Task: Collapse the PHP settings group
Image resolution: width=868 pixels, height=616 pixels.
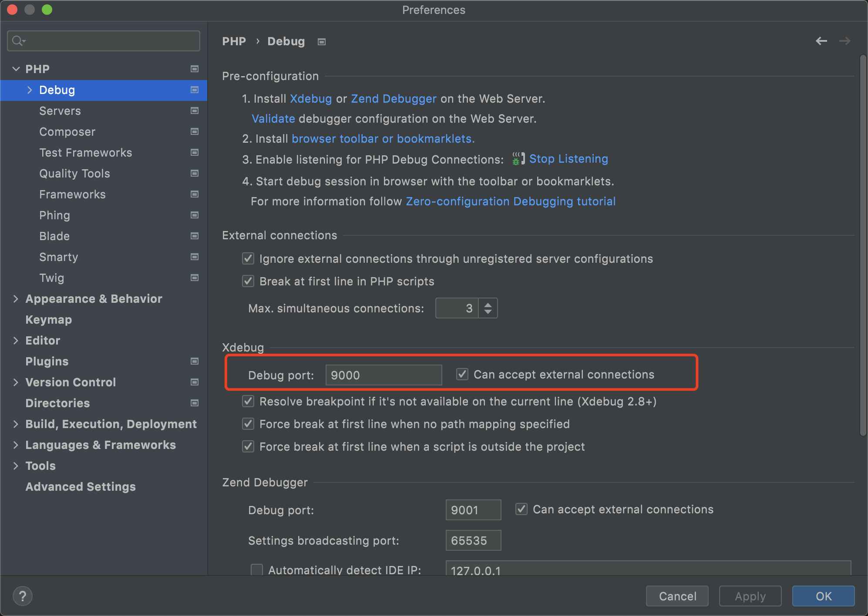Action: pyautogui.click(x=16, y=69)
